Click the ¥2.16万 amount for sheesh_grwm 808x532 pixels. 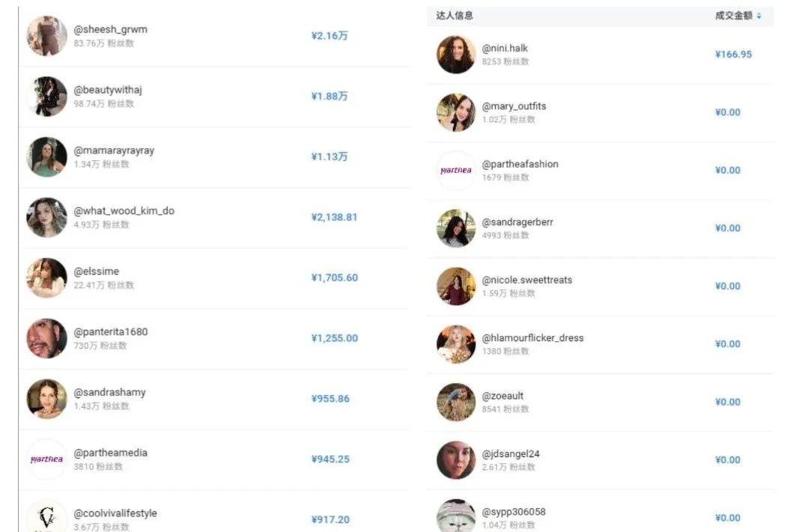tap(329, 35)
